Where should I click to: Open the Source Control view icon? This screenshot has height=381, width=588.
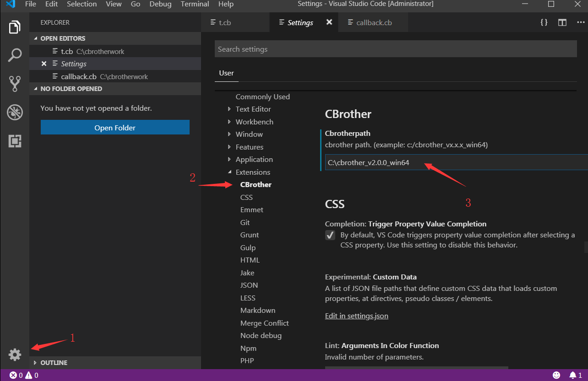15,84
